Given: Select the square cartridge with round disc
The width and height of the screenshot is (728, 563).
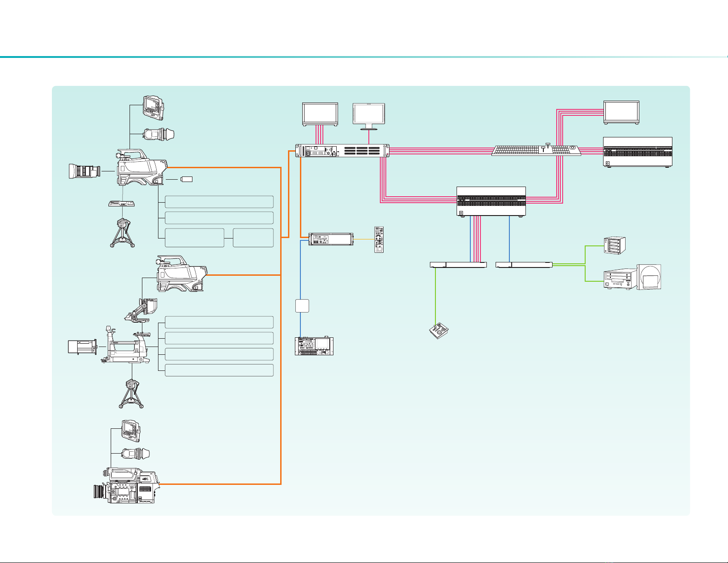Looking at the screenshot, I should pyautogui.click(x=649, y=277).
